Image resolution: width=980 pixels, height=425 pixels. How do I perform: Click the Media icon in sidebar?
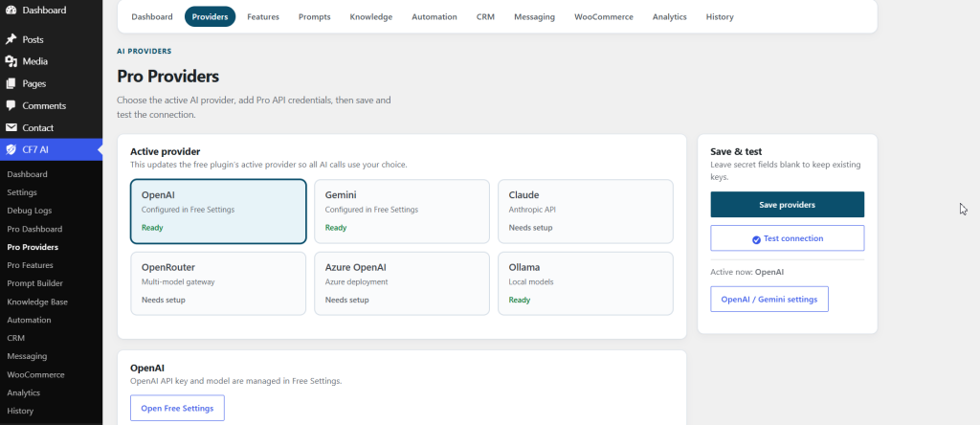click(11, 61)
